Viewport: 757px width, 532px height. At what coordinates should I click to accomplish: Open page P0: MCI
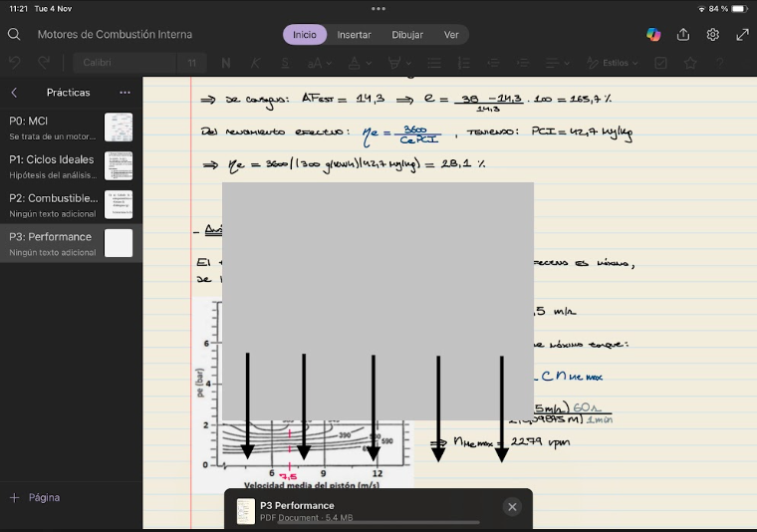(x=71, y=128)
